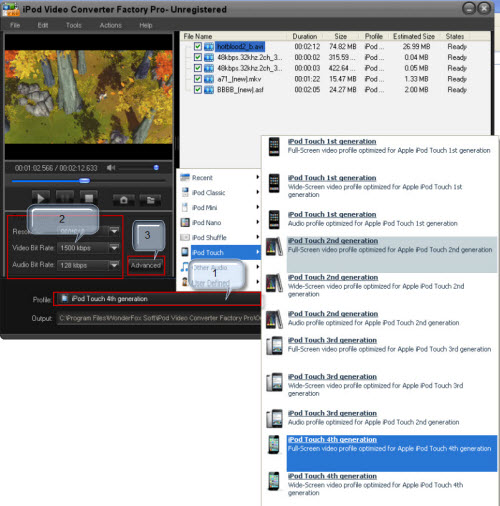Viewport: 500px width, 506px height.
Task: Click the video preview area
Action: point(89,97)
